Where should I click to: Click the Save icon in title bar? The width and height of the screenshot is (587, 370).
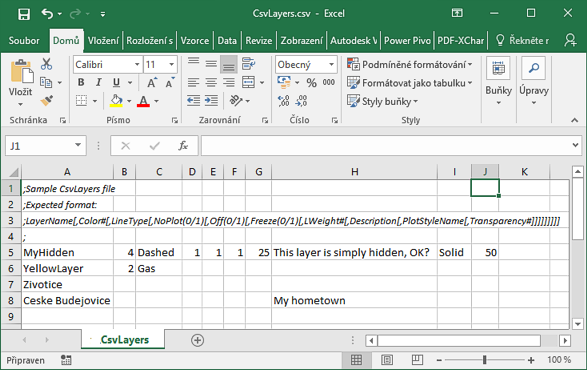pyautogui.click(x=24, y=14)
